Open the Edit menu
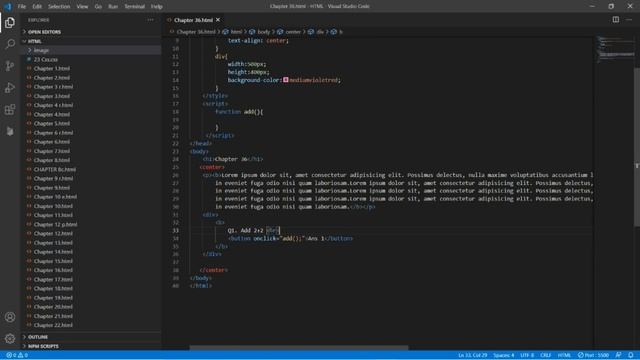 click(37, 7)
